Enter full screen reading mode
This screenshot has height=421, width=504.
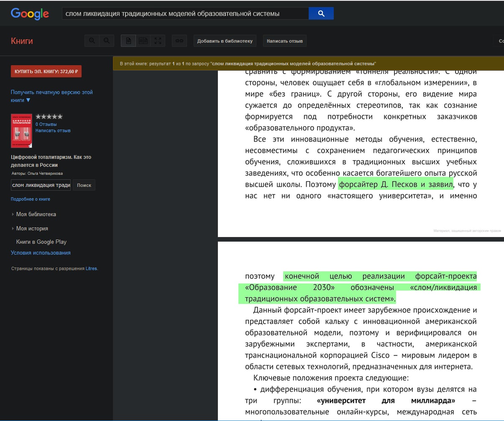[158, 41]
